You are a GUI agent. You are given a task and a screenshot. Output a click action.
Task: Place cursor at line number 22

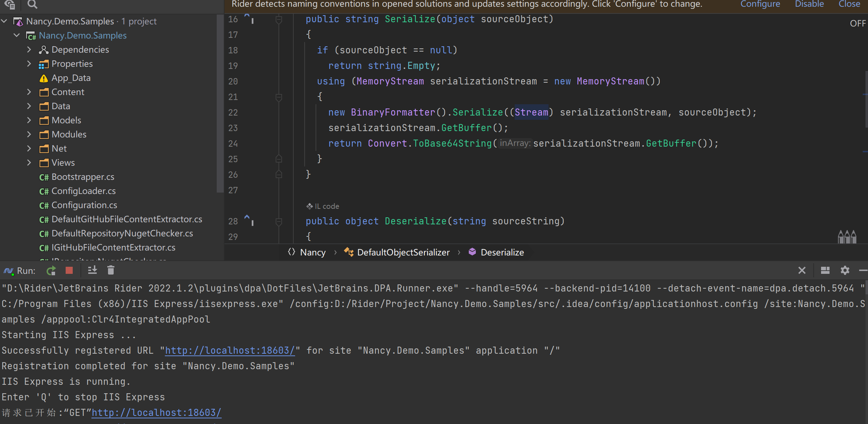(x=233, y=112)
